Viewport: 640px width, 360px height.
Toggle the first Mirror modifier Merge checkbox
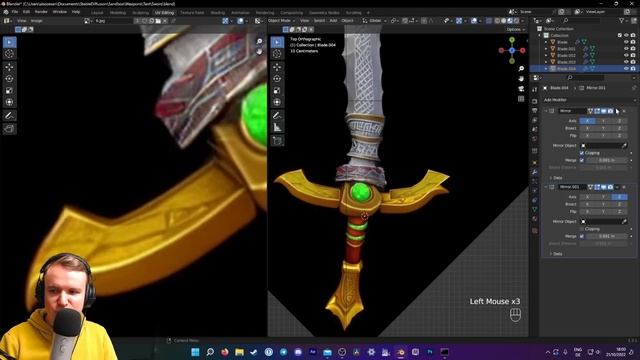coord(582,160)
